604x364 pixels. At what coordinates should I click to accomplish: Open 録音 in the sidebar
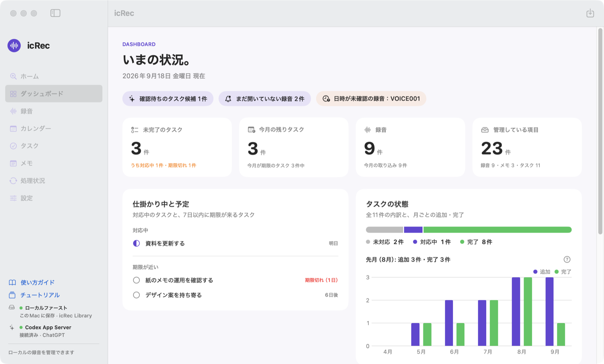pos(54,111)
